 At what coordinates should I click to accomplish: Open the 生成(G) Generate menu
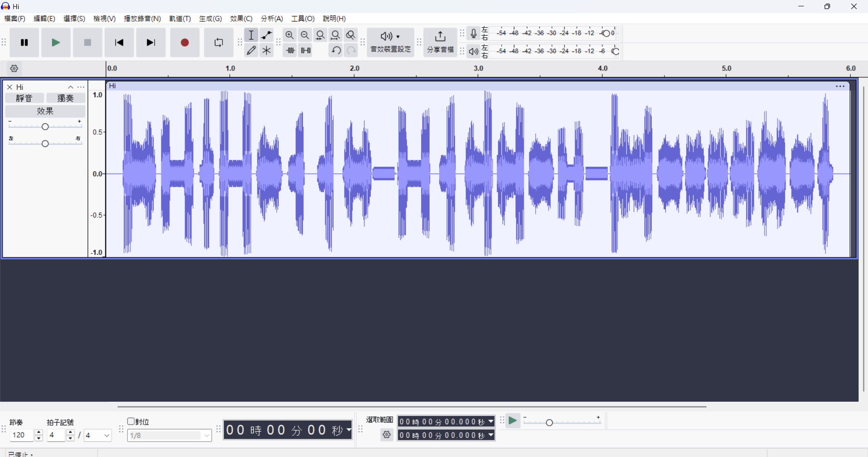coord(210,19)
